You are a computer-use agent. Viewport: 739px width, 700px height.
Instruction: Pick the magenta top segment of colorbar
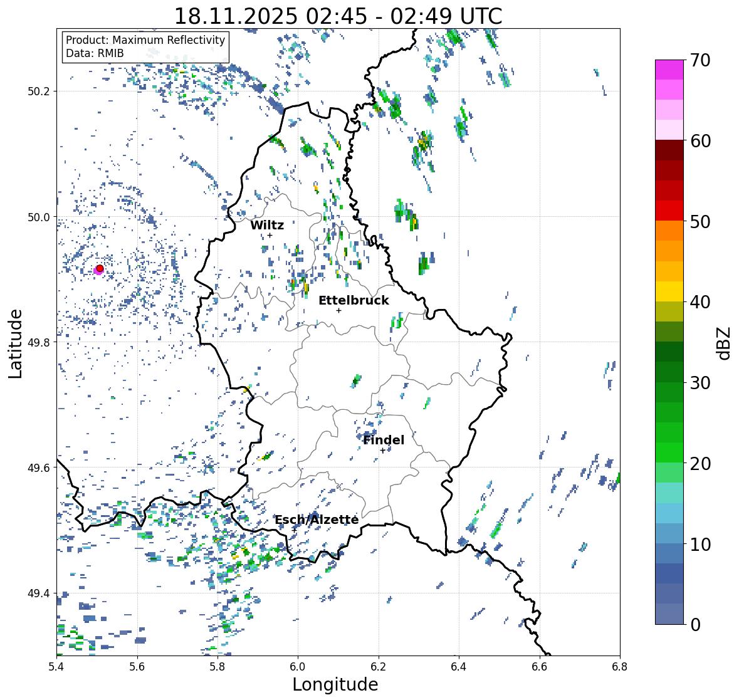(669, 70)
